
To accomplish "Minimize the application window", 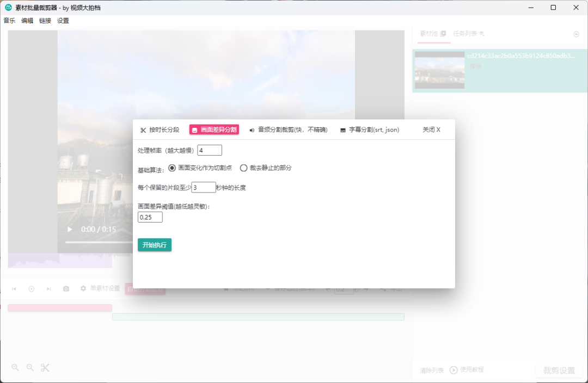I will coord(531,8).
